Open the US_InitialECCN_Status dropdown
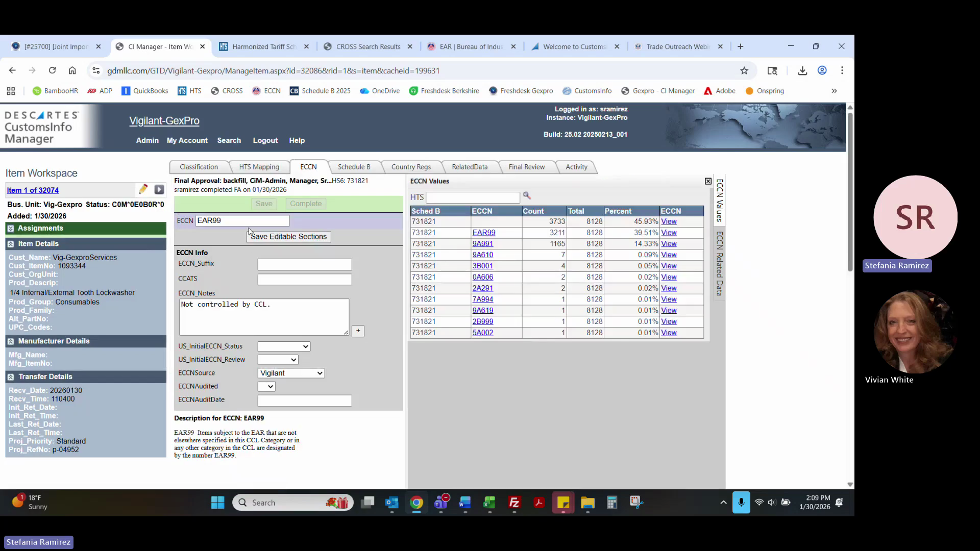 tap(284, 346)
